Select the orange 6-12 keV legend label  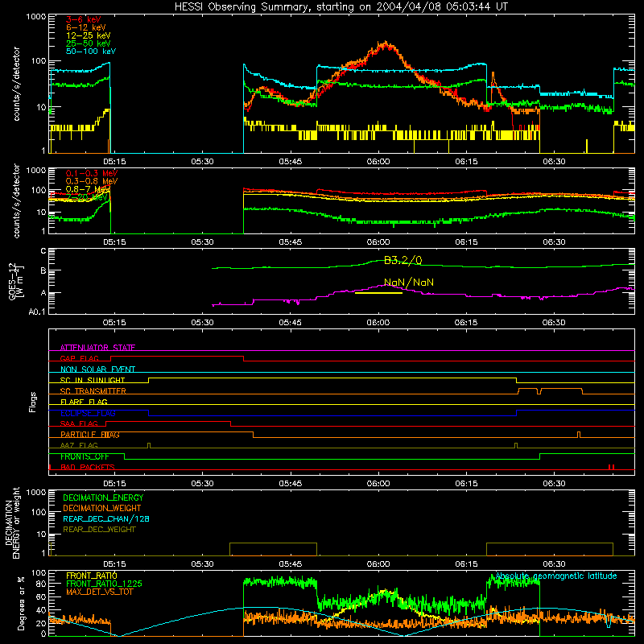point(86,27)
